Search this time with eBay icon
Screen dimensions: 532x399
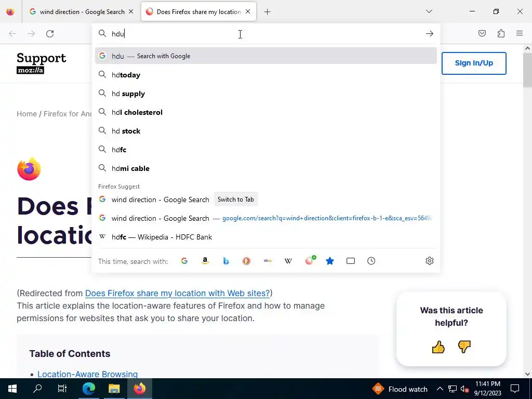(268, 261)
